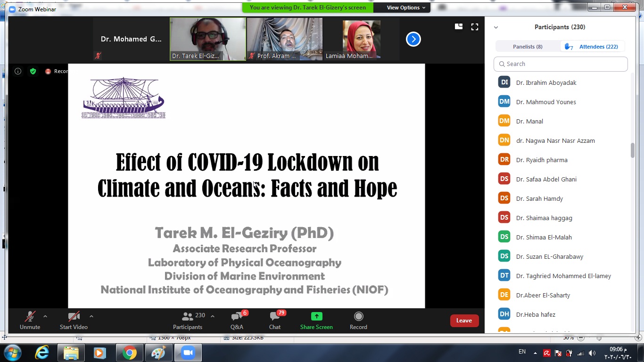
Task: Open the Q&A panel icon
Action: [x=237, y=317]
